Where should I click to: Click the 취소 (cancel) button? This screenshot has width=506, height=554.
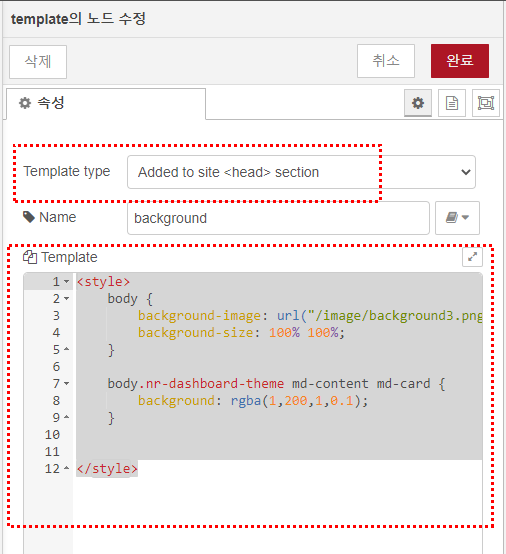coord(386,61)
